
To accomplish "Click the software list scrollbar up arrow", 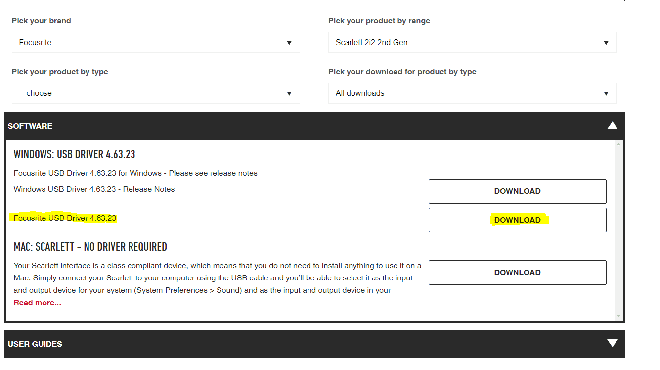I will (618, 144).
